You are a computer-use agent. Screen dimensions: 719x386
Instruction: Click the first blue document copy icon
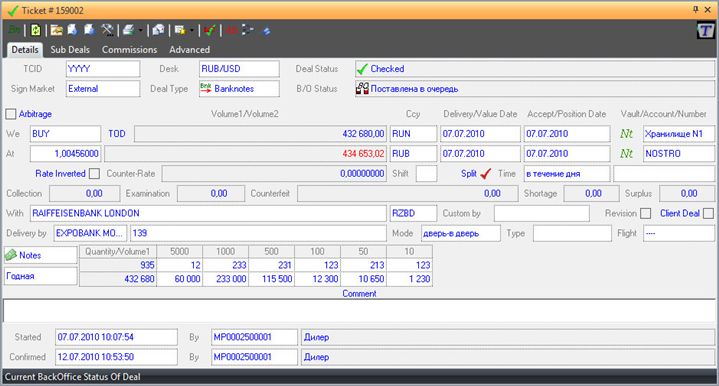coord(72,30)
